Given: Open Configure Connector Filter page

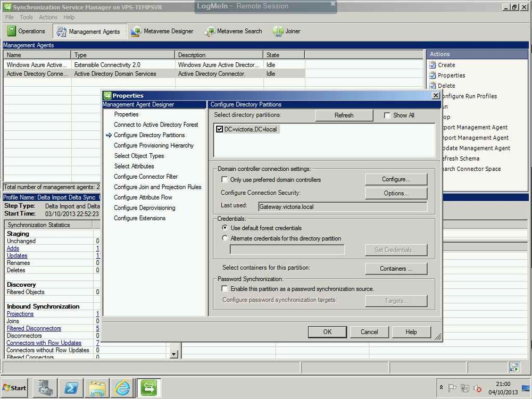Looking at the screenshot, I should click(146, 177).
